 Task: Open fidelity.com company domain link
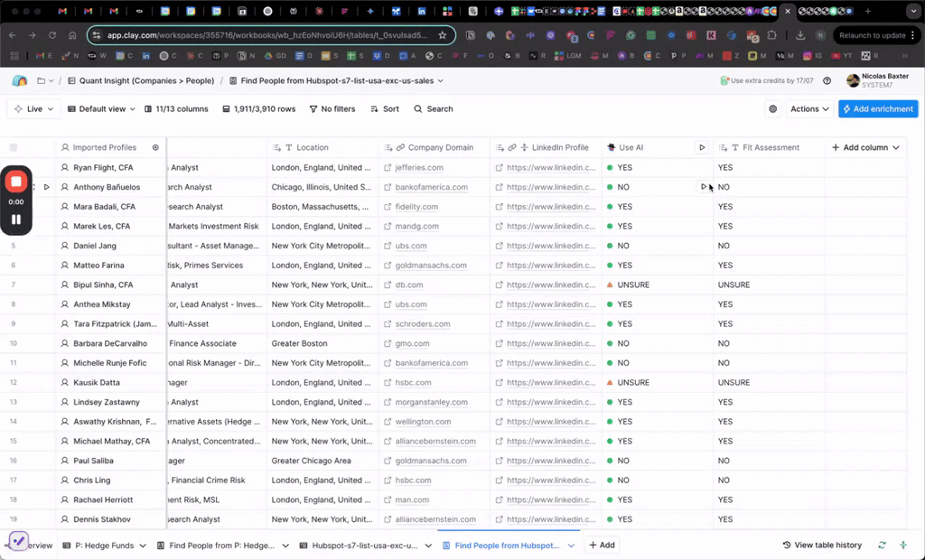(416, 207)
